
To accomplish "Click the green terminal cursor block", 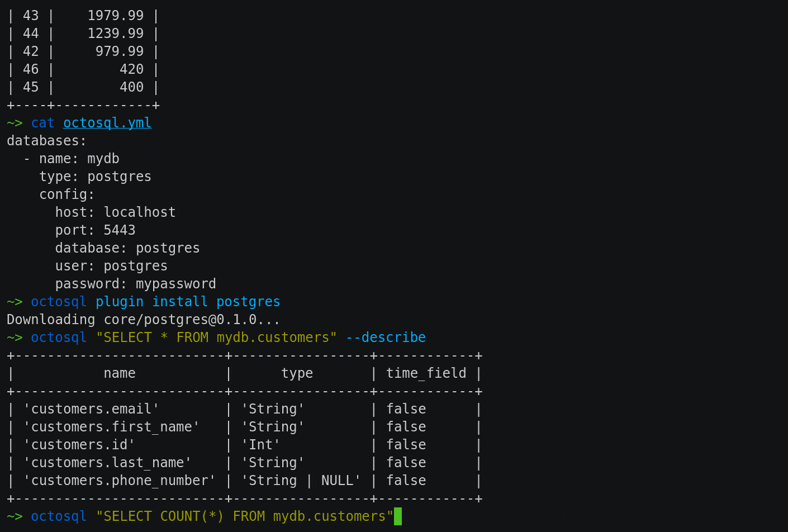I will (398, 516).
